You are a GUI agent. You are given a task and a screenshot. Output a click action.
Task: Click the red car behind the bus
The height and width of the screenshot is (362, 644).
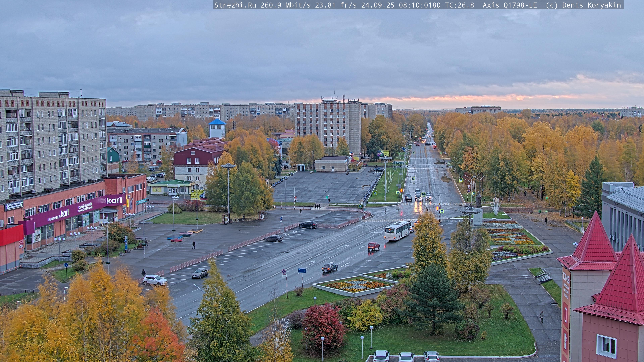click(x=373, y=246)
